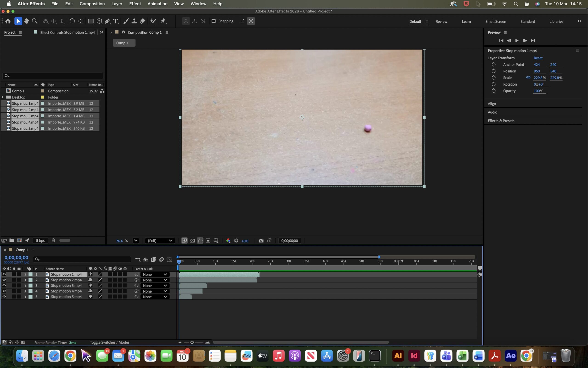This screenshot has width=588, height=368.
Task: Enable the Snapping checkbox
Action: [214, 21]
